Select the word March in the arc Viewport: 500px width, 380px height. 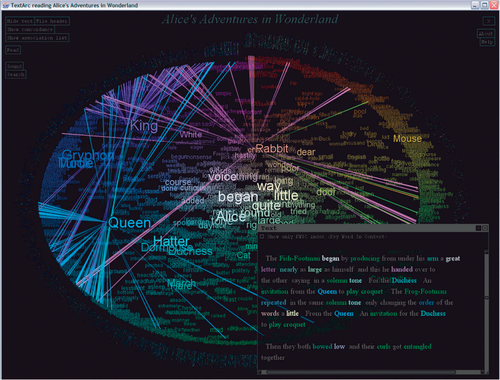pyautogui.click(x=181, y=284)
